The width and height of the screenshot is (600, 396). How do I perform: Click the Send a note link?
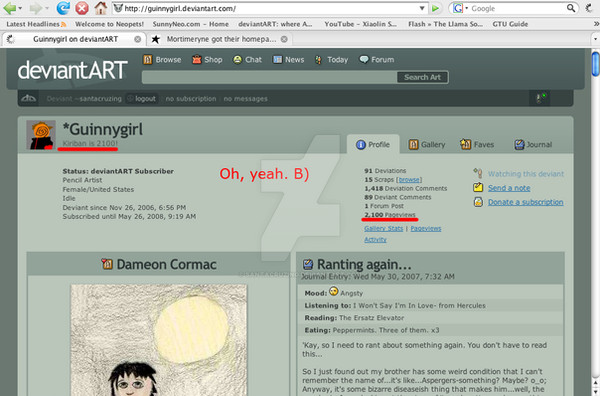click(509, 188)
